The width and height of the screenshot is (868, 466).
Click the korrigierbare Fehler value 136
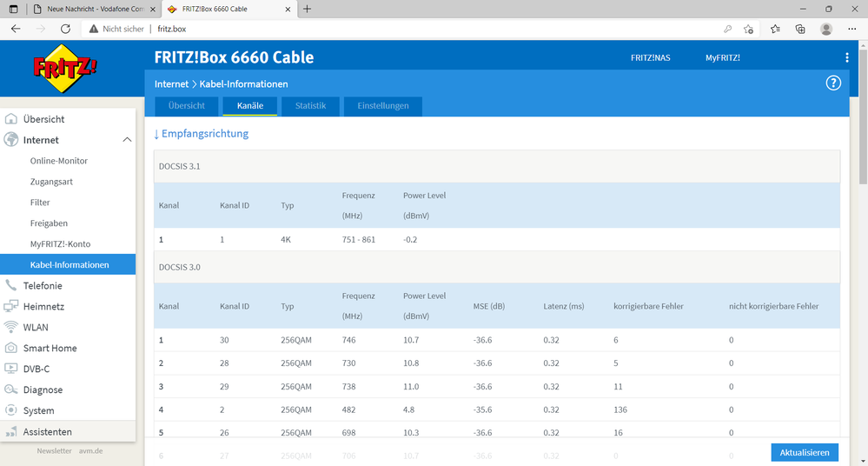620,410
